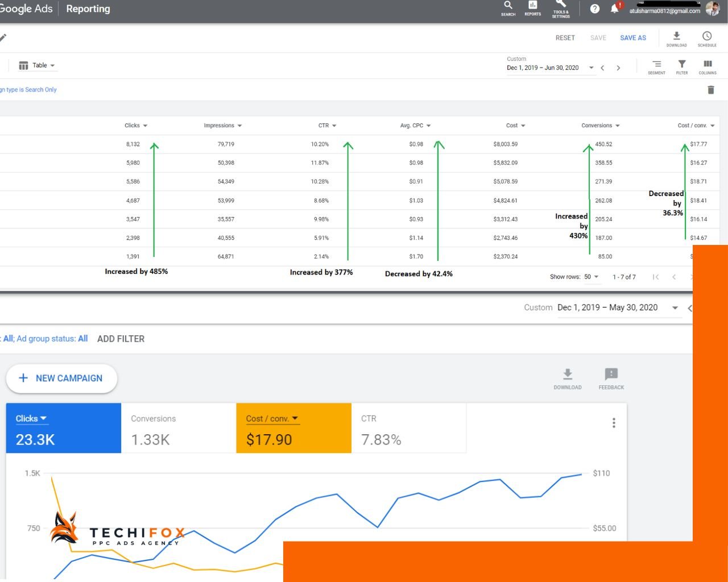Open the Reports icon in top bar
728x582 pixels.
point(532,7)
